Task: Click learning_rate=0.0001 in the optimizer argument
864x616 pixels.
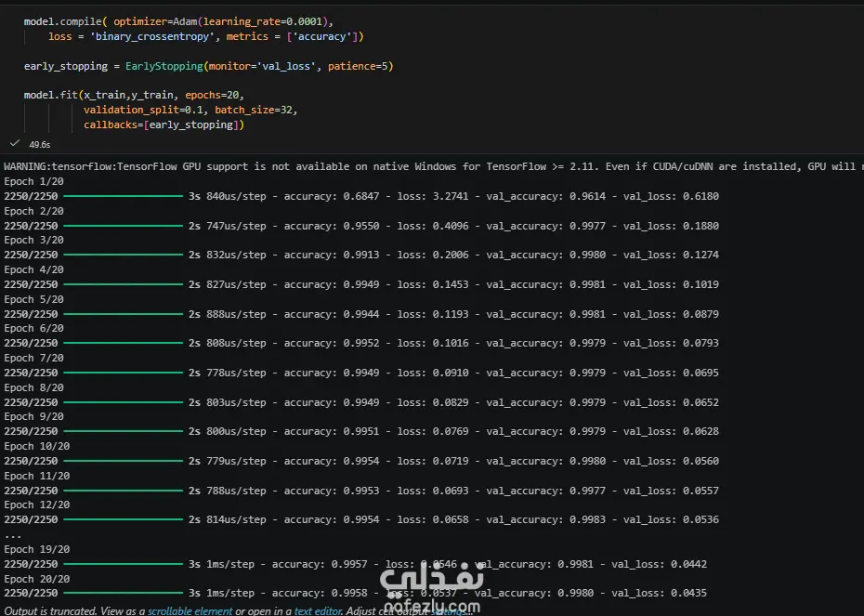Action: tap(263, 21)
